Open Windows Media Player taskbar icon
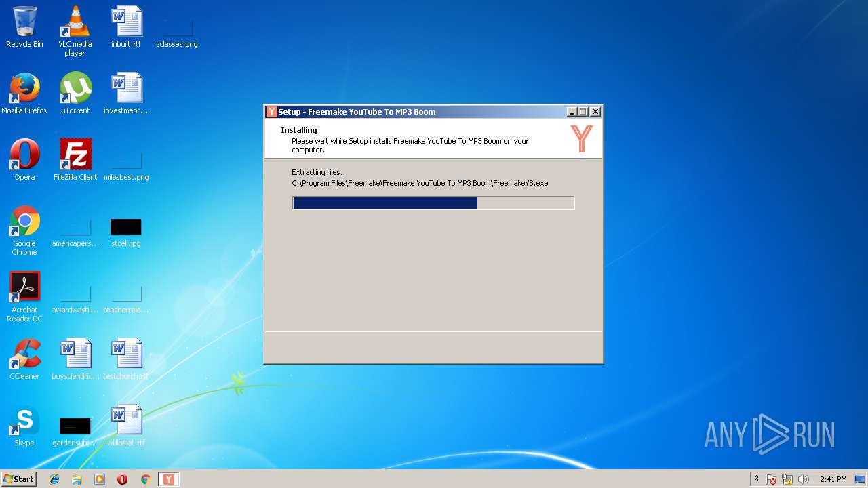The width and height of the screenshot is (868, 488). pyautogui.click(x=100, y=479)
